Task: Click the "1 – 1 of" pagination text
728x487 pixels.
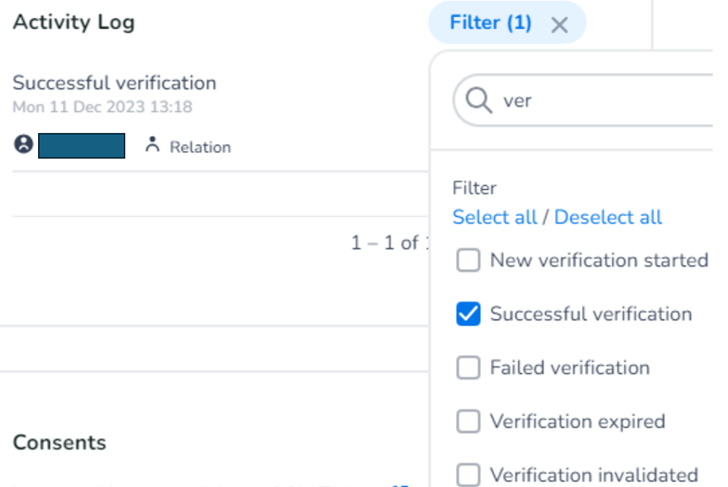Action: click(x=384, y=243)
